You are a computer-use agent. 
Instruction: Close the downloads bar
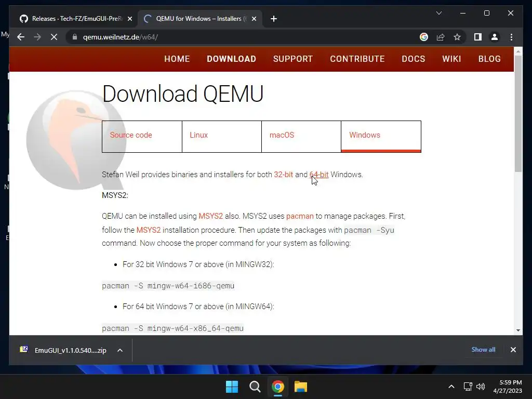click(x=513, y=350)
